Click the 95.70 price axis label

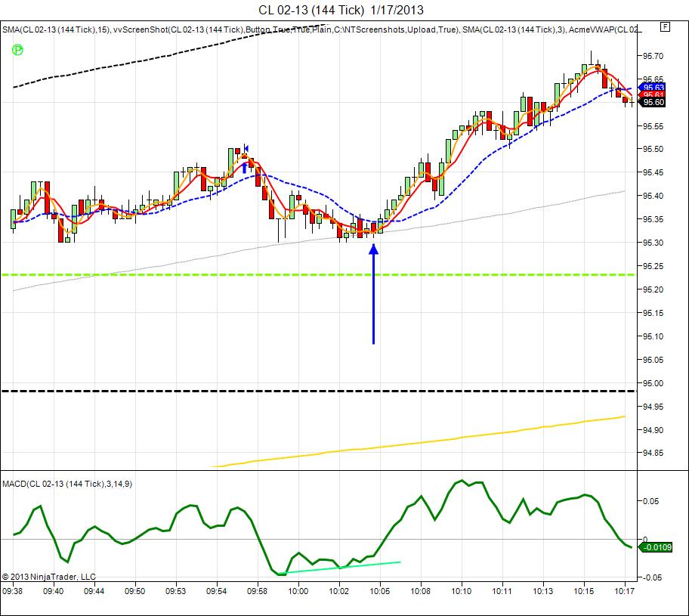tap(653, 56)
